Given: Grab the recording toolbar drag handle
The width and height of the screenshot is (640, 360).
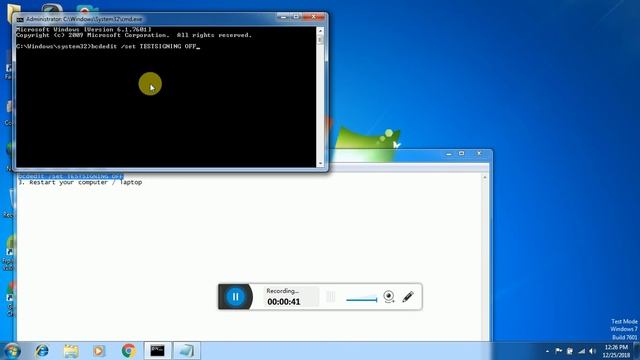Looking at the screenshot, I should click(331, 297).
